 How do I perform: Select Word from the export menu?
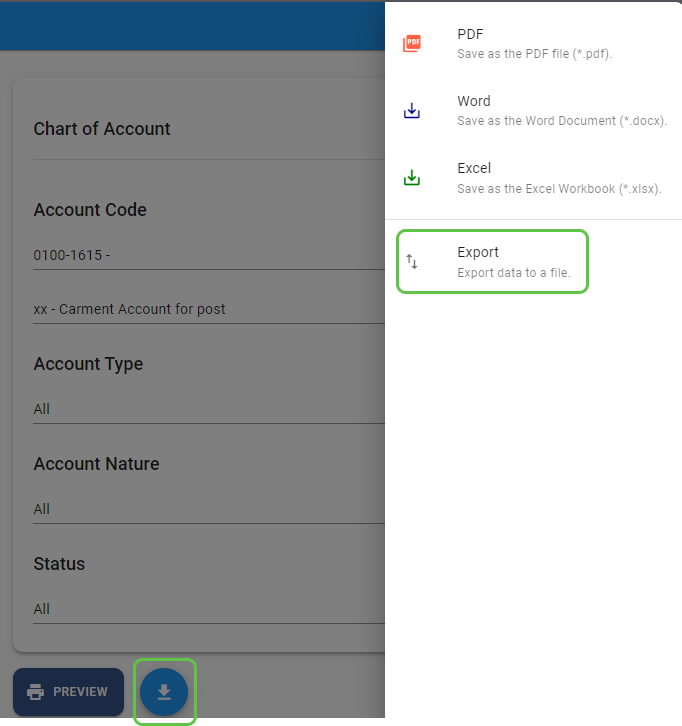pyautogui.click(x=474, y=101)
